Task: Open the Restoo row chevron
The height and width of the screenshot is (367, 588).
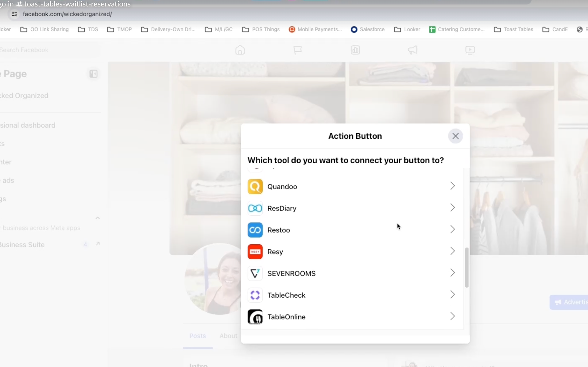Action: (452, 230)
